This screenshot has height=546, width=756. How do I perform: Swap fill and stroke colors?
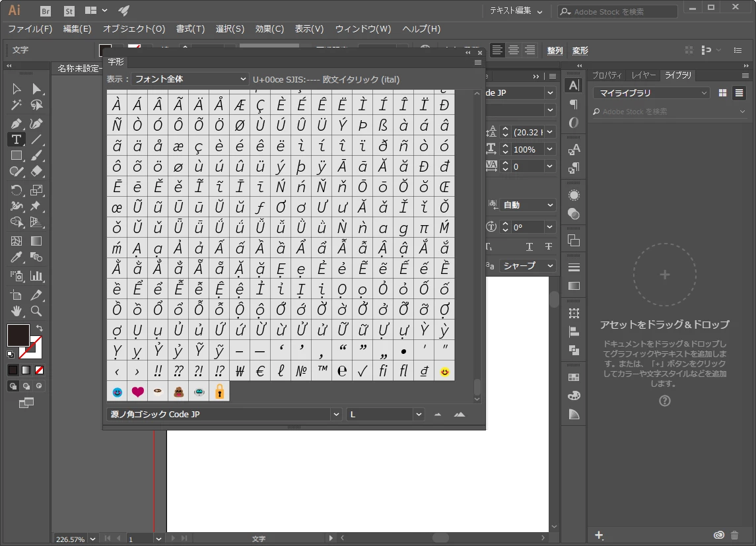click(x=40, y=328)
